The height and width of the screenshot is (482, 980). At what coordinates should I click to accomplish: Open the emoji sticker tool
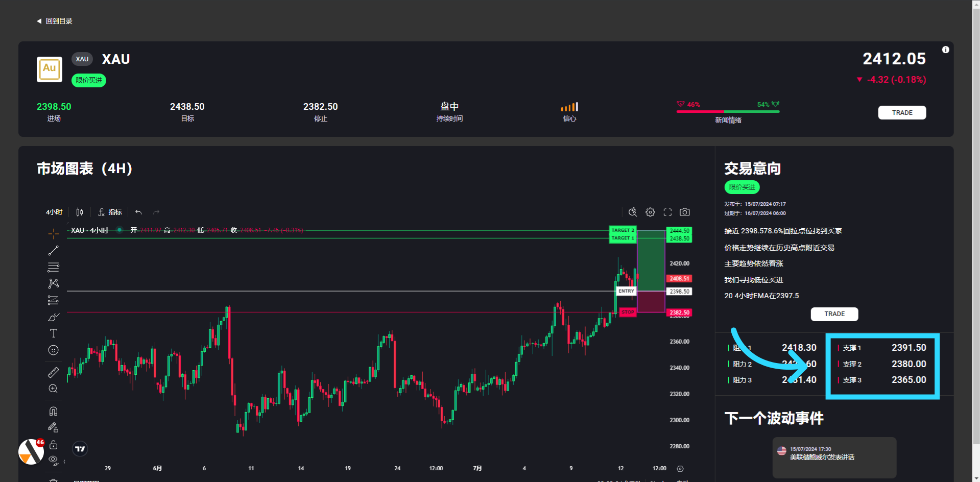click(53, 350)
